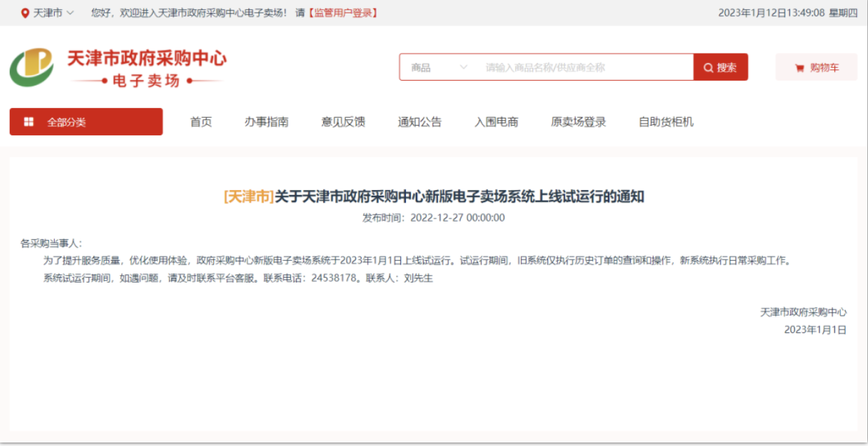Viewport: 868px width, 446px height.
Task: Click the 天津市政府采购中心 signature line
Action: pos(803,312)
